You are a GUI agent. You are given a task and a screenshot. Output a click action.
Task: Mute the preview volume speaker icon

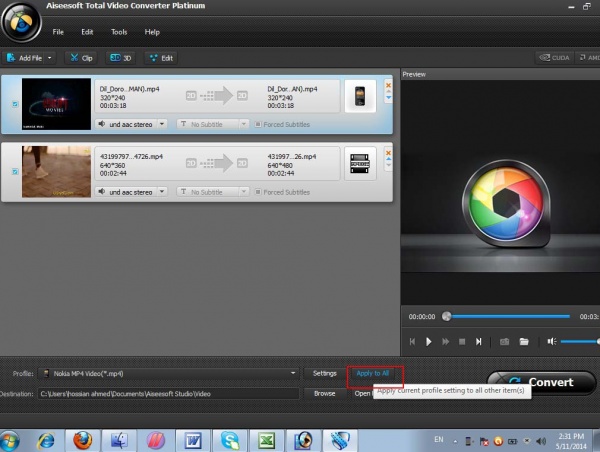pos(551,341)
